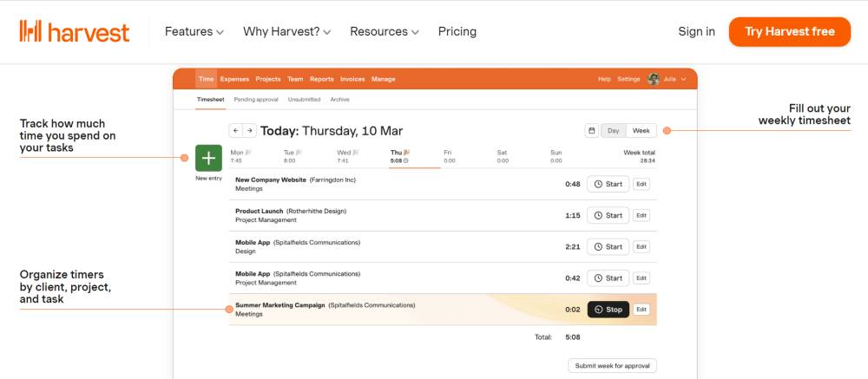The width and height of the screenshot is (868, 379).
Task: Stop the Summer Marketing Campaign timer
Action: tap(608, 310)
